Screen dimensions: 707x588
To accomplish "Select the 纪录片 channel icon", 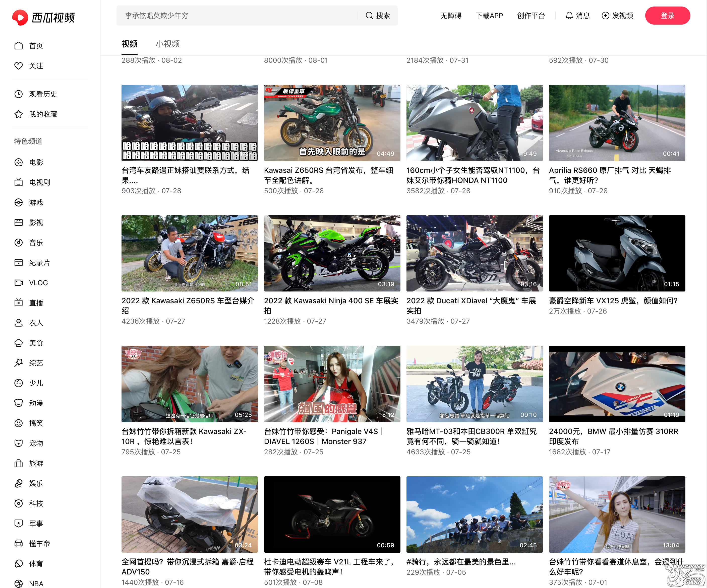I will [19, 263].
